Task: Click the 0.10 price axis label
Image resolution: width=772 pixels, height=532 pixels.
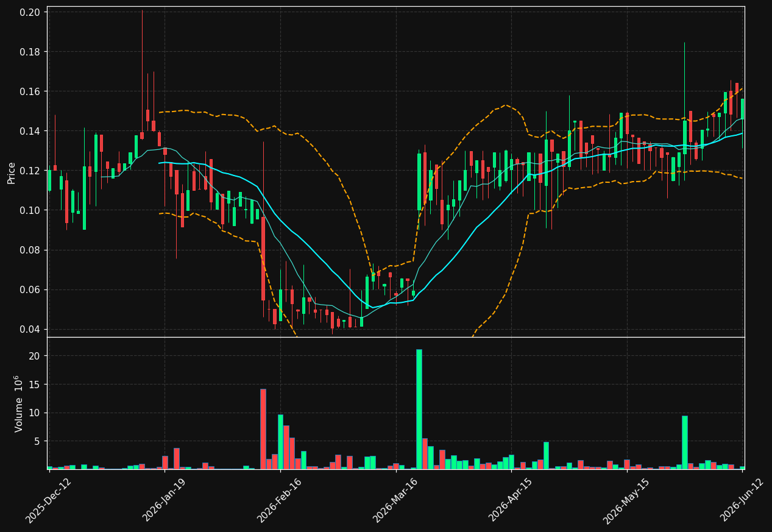Action: [x=31, y=210]
